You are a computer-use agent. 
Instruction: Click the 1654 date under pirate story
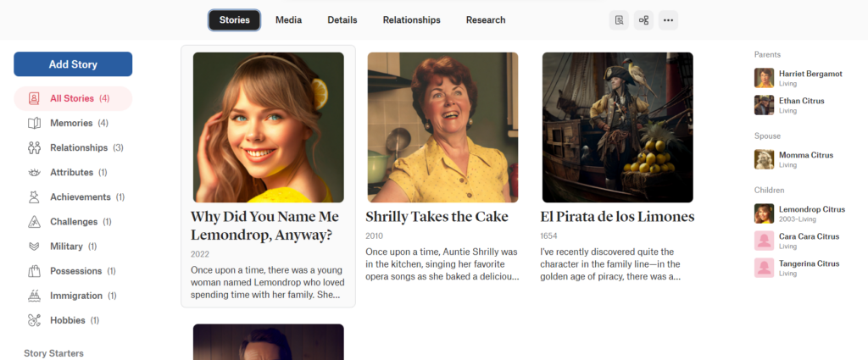(x=549, y=236)
